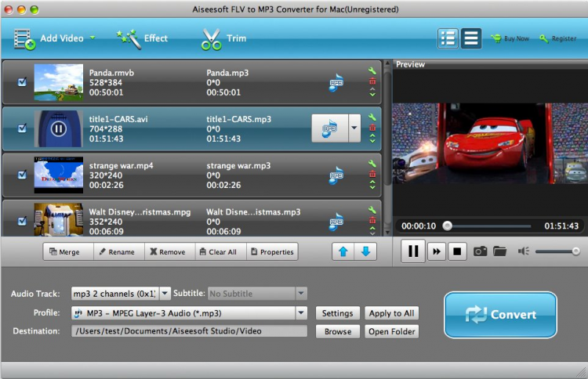Open the Profile format dropdown
Image resolution: width=588 pixels, height=379 pixels.
300,313
